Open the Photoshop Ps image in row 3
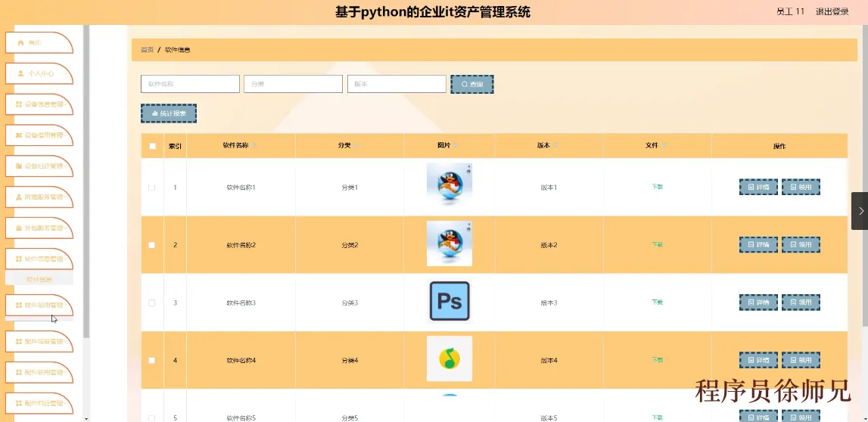Viewport: 868px width, 422px height. [x=450, y=302]
